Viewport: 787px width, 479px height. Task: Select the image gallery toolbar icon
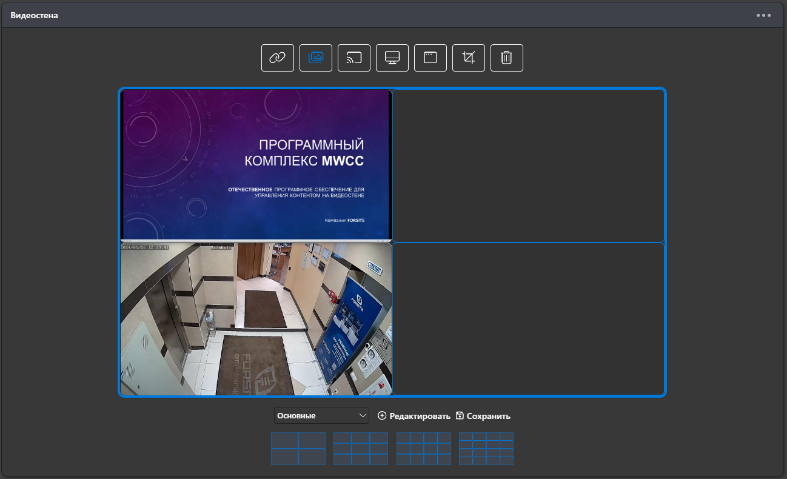pyautogui.click(x=316, y=58)
